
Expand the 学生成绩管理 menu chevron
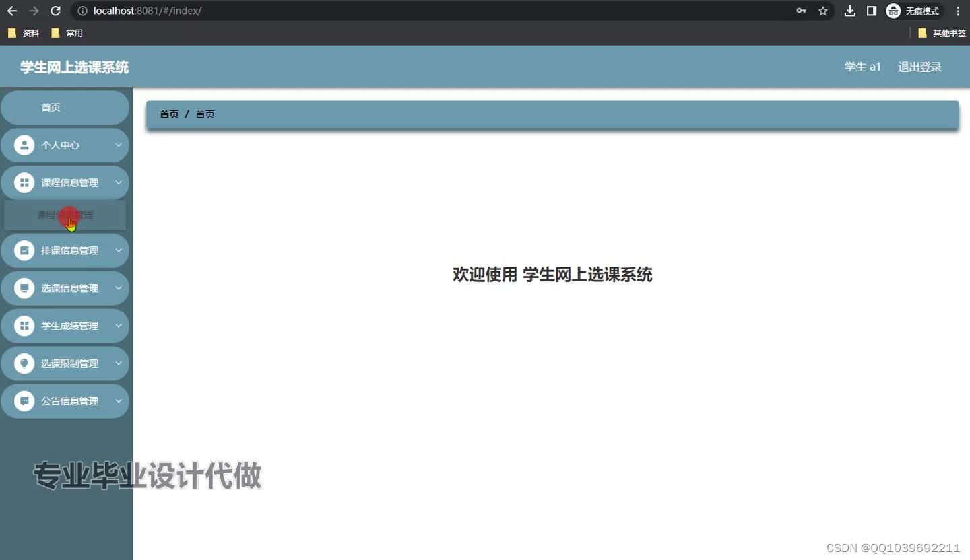point(119,326)
